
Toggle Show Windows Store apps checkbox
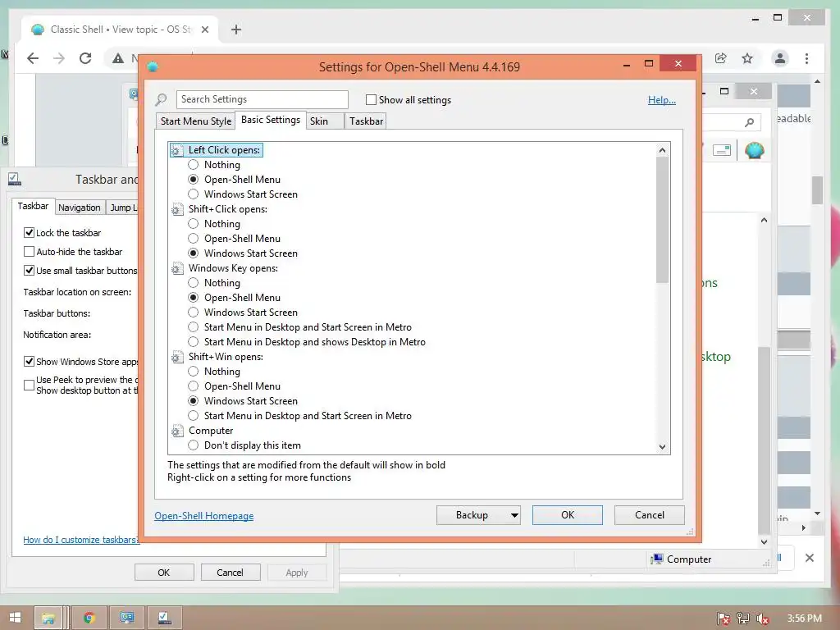(29, 362)
